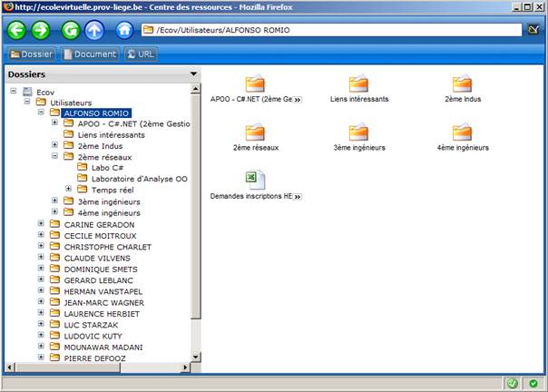
Task: Click the Document toolbar button
Action: tap(90, 54)
